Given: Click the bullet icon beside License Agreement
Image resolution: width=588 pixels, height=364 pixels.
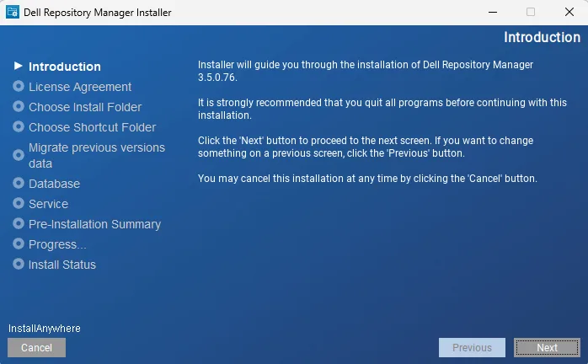Looking at the screenshot, I should [19, 86].
